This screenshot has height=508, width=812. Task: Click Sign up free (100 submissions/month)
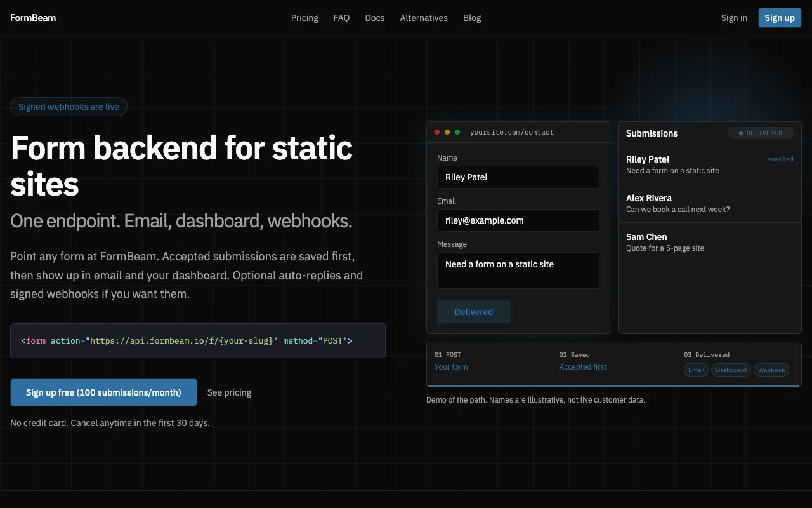pyautogui.click(x=103, y=392)
